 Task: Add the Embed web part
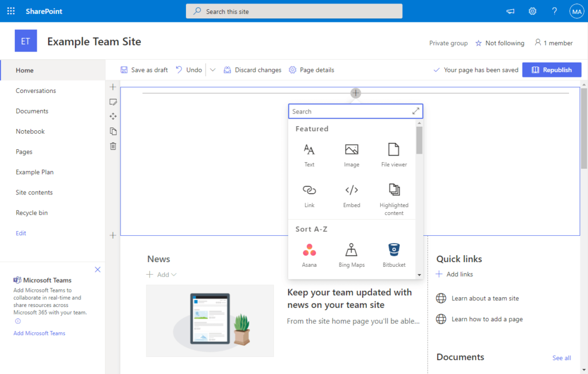352,196
